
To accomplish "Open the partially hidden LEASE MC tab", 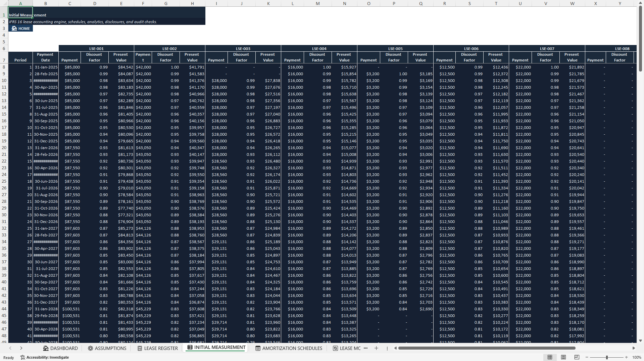I will tap(347, 348).
